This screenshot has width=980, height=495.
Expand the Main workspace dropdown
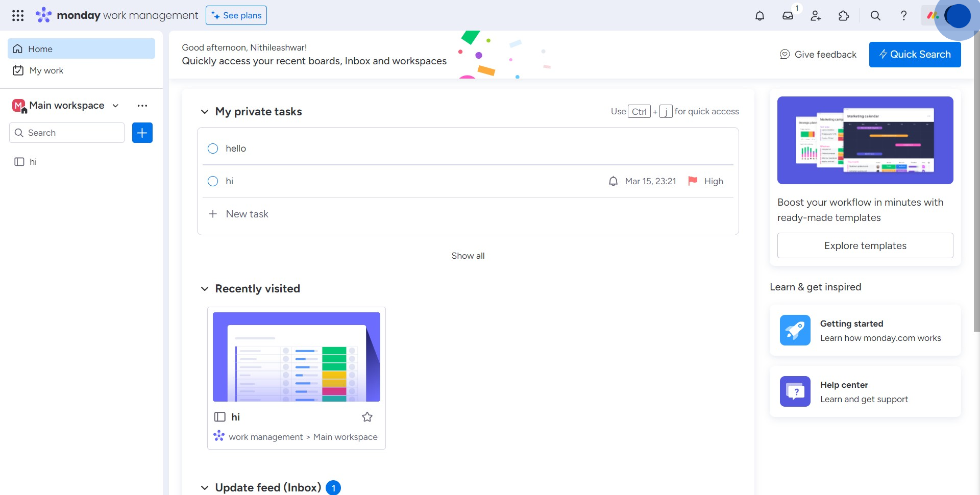pos(116,106)
